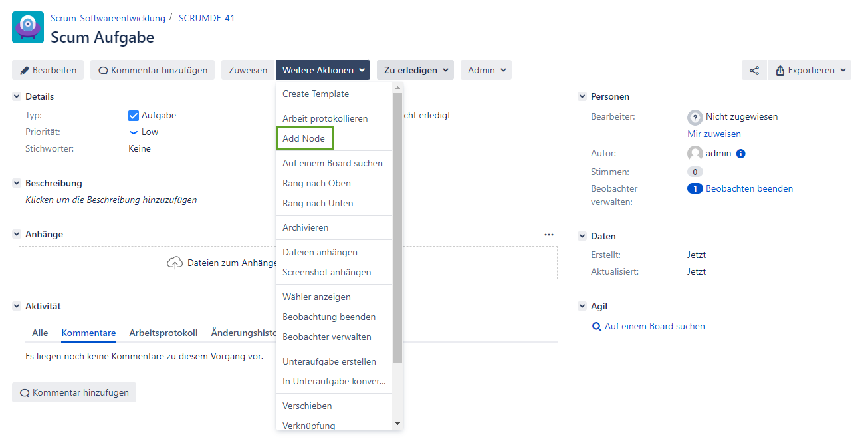Open the Admin dropdown
Screen dimensions: 868x439
pyautogui.click(x=486, y=70)
